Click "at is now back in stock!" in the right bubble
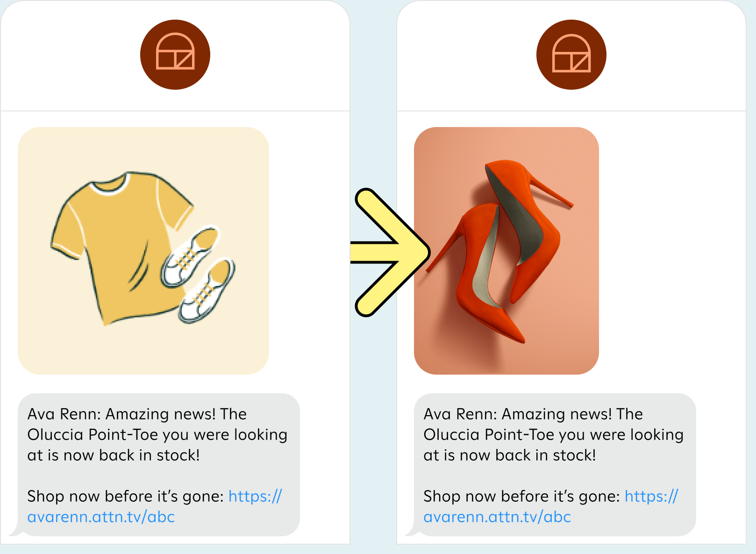Screen dimensions: 756x554 510,455
